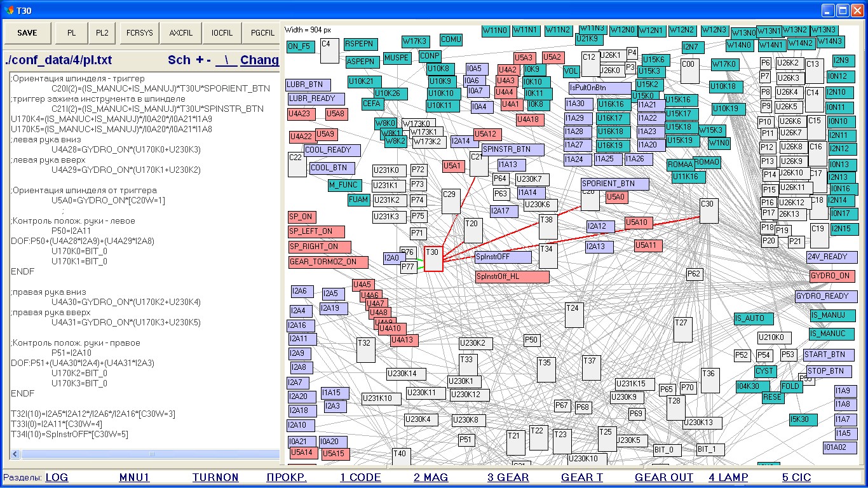Go to the GEAR OUT section

coord(664,477)
